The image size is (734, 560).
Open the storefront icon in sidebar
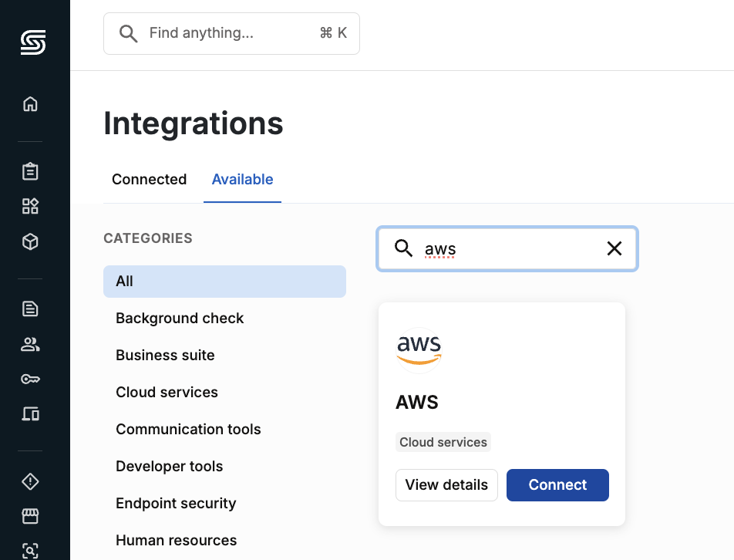pos(30,516)
